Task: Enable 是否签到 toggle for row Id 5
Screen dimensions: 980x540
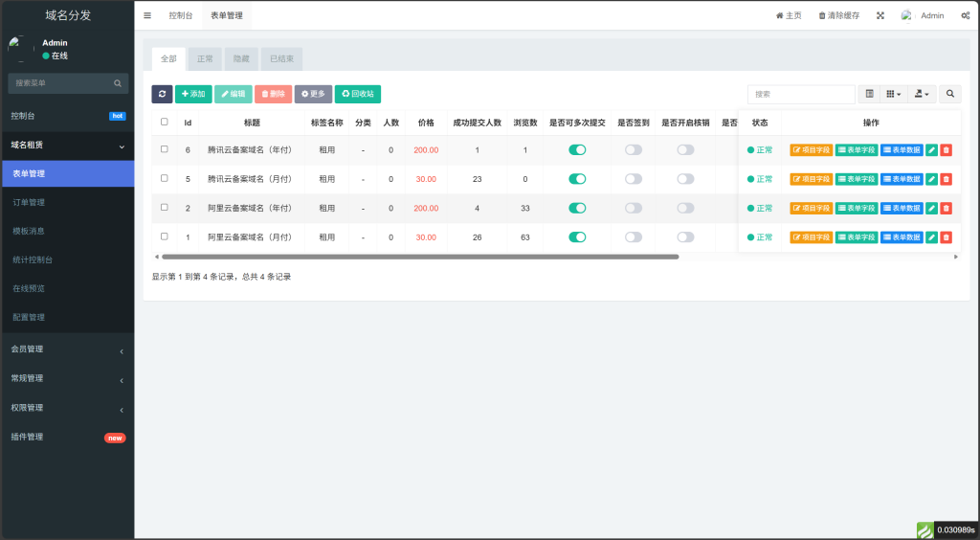Action: (x=634, y=179)
